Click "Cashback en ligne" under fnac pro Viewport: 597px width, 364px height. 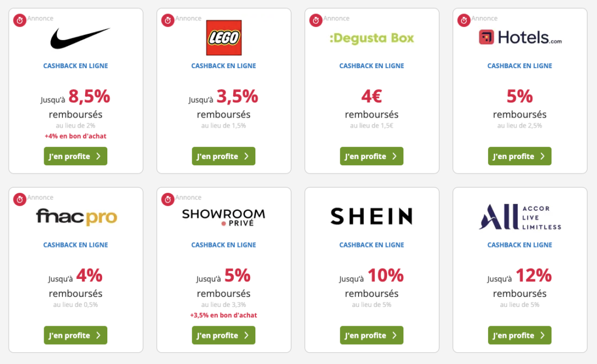coord(76,245)
